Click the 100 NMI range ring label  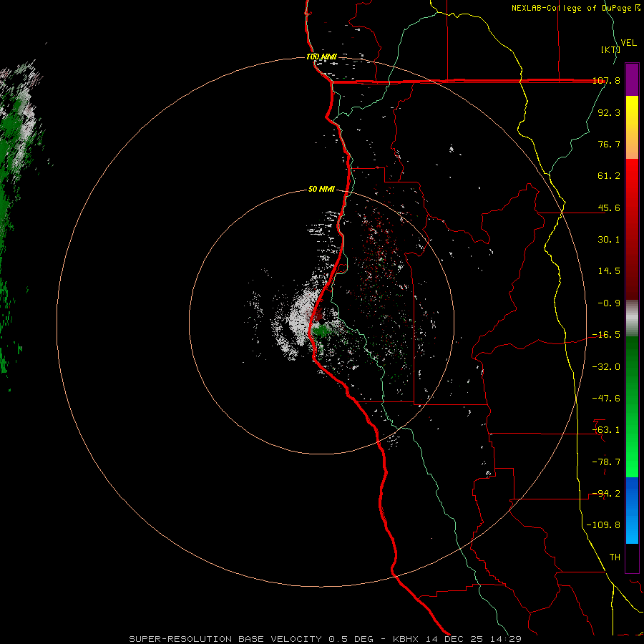321,57
